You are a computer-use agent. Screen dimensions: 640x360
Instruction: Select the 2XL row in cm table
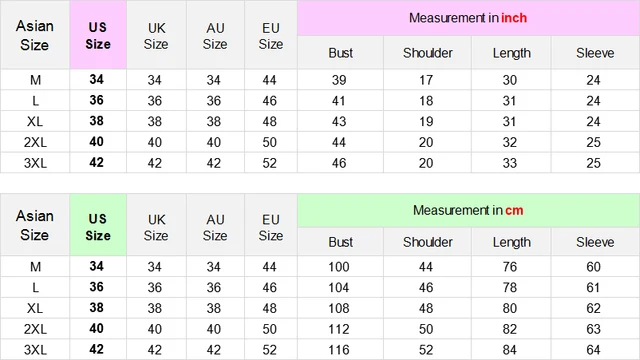click(x=320, y=329)
